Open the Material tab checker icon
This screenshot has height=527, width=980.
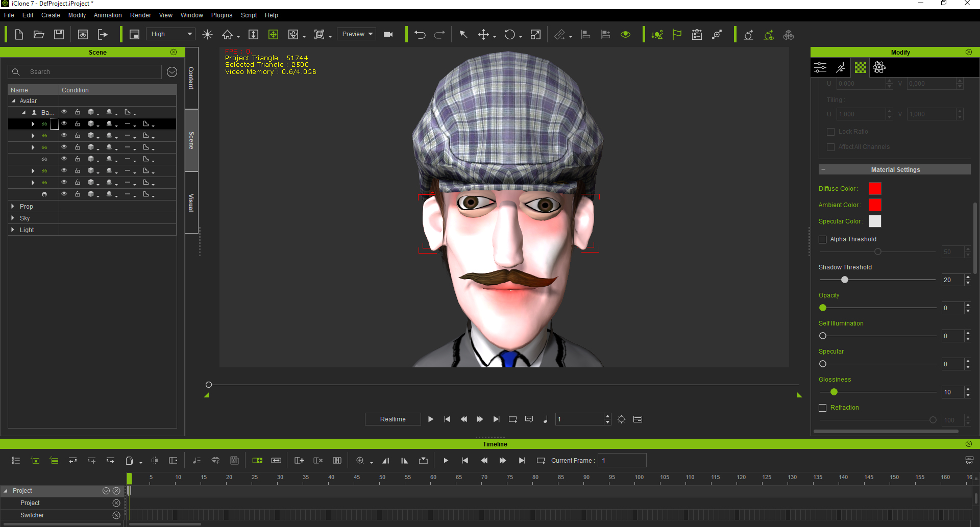[x=861, y=67]
